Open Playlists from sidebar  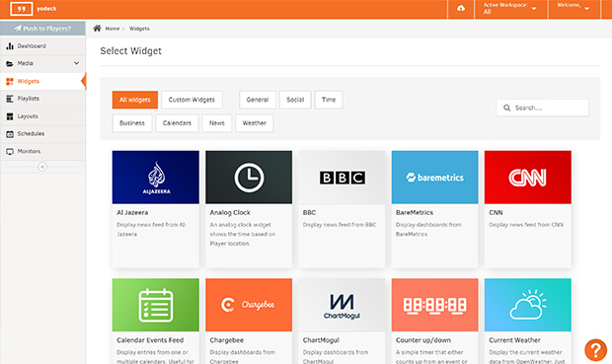(42, 99)
